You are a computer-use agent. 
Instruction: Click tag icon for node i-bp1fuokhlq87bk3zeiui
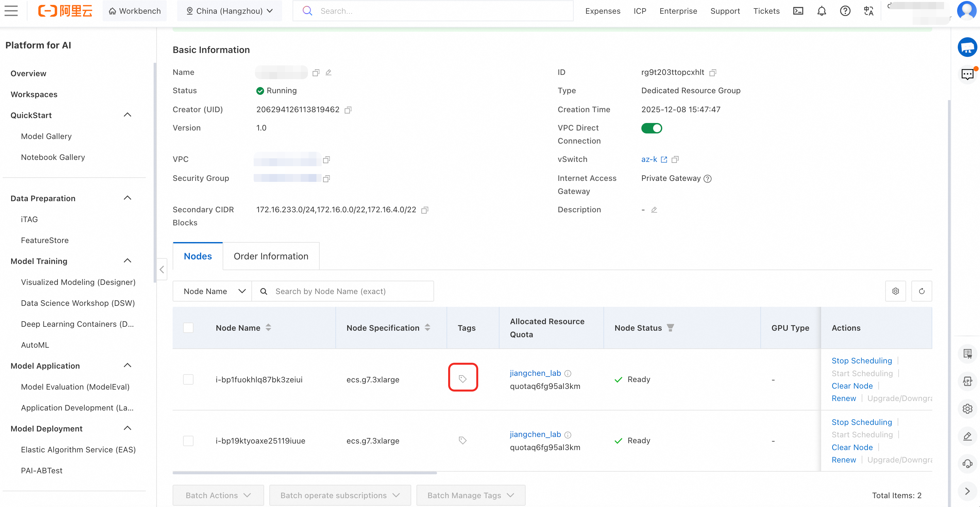click(x=463, y=378)
